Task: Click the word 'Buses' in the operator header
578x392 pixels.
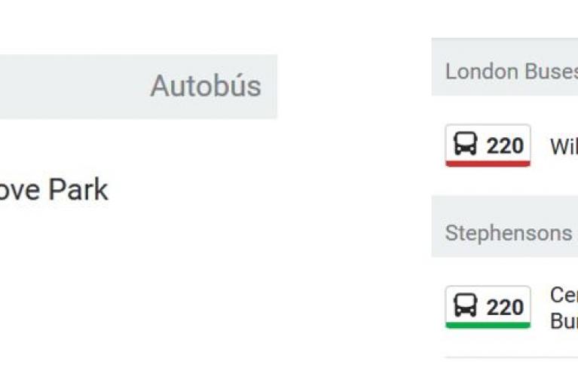Action: pyautogui.click(x=552, y=71)
